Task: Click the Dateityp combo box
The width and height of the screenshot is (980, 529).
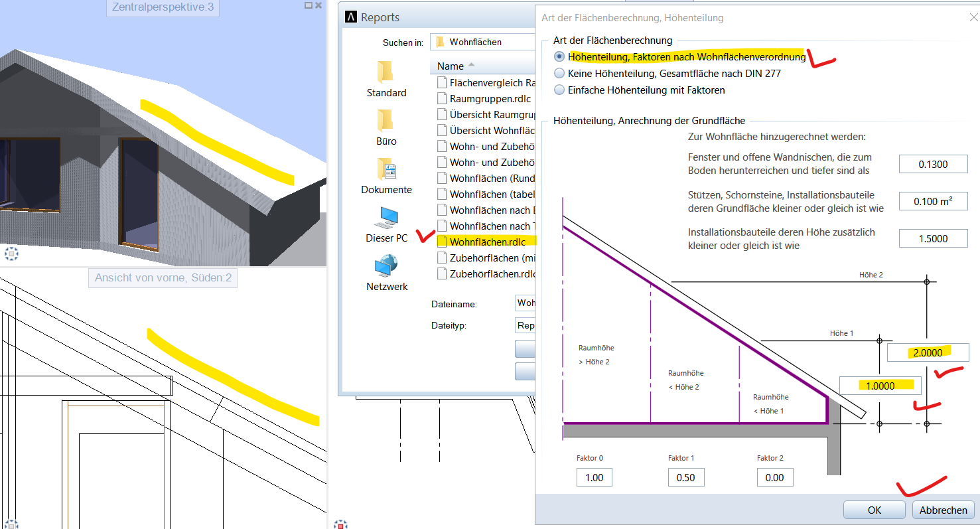Action: pos(525,325)
